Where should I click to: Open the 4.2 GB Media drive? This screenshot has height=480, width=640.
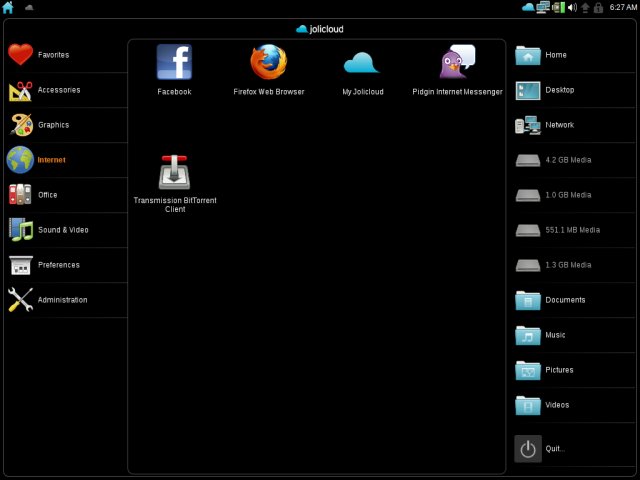pos(574,160)
